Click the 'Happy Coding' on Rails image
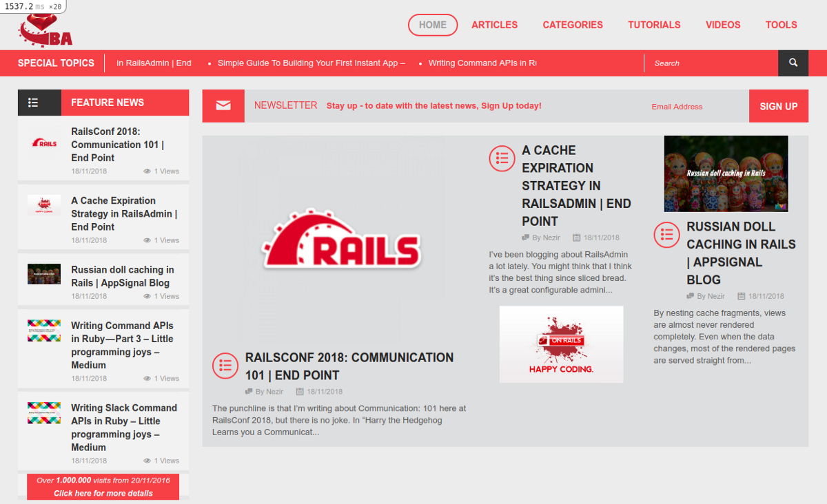This screenshot has height=504, width=827. pos(561,344)
